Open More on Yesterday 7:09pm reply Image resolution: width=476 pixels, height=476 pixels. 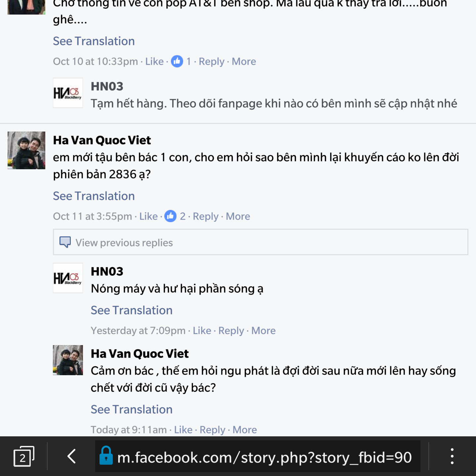(x=263, y=331)
